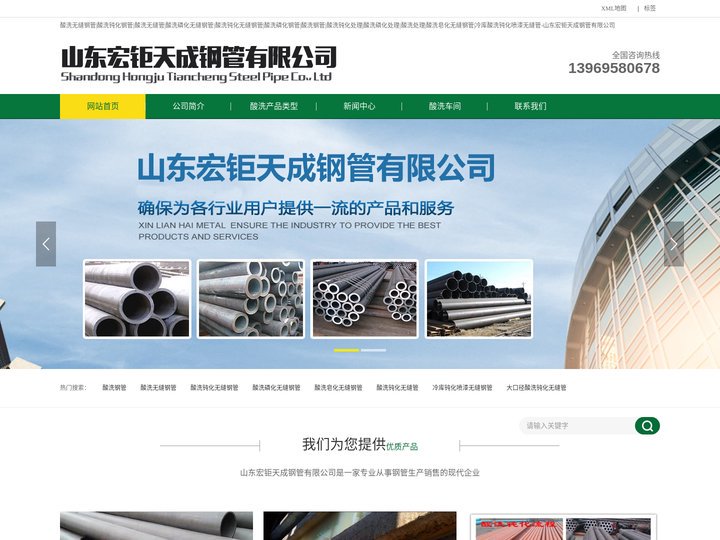Open the bottom-middle dark product image
The width and height of the screenshot is (720, 540).
point(360,526)
